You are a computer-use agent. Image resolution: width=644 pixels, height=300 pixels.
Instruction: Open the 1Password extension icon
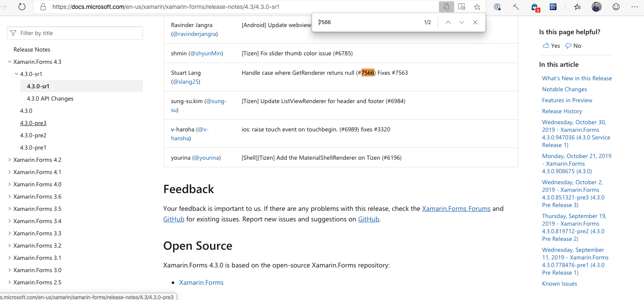click(498, 7)
